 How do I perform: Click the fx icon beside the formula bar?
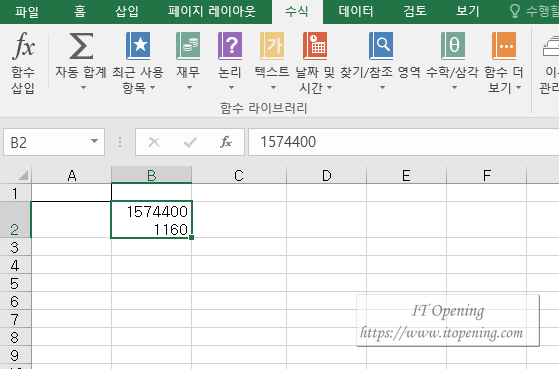(x=226, y=142)
